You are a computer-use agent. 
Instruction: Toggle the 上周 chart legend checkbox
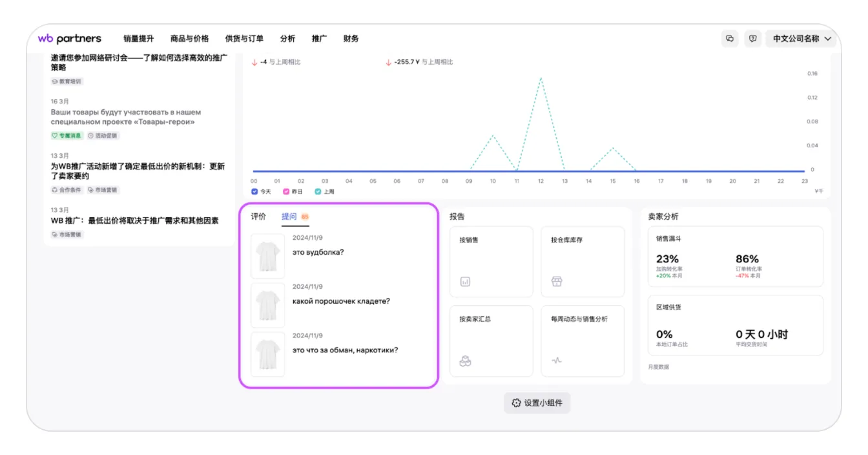[x=318, y=191]
